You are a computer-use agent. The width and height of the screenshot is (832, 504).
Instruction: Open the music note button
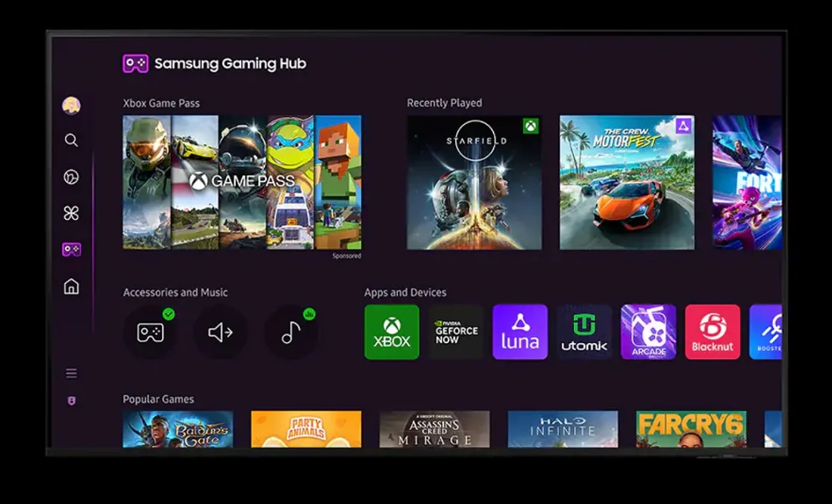[x=290, y=332]
